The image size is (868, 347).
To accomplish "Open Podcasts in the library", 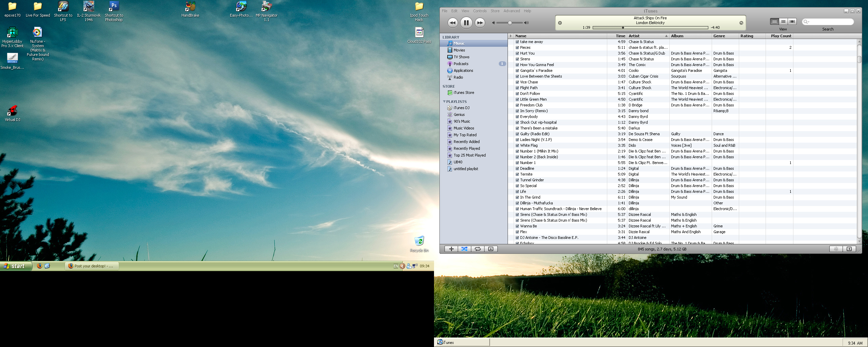I will 474,64.
